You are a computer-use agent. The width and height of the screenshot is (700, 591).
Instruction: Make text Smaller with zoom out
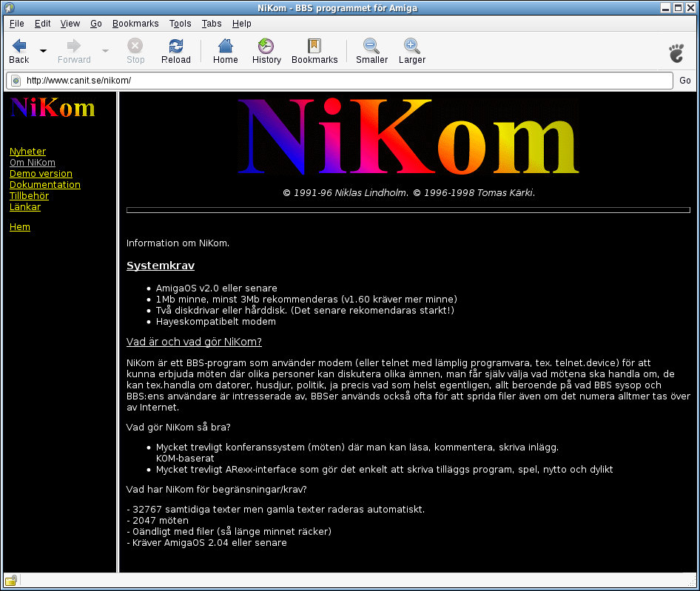(x=371, y=51)
